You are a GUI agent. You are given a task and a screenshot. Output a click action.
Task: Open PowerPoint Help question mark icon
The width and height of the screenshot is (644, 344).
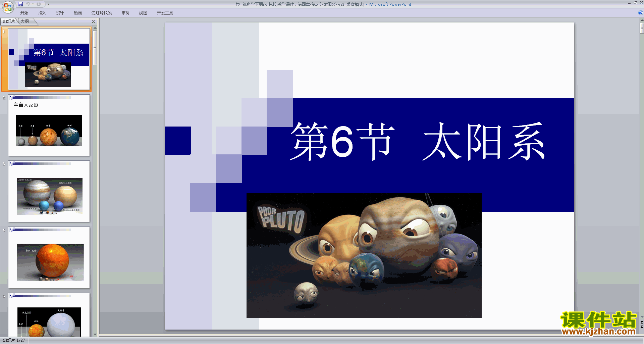click(x=641, y=13)
